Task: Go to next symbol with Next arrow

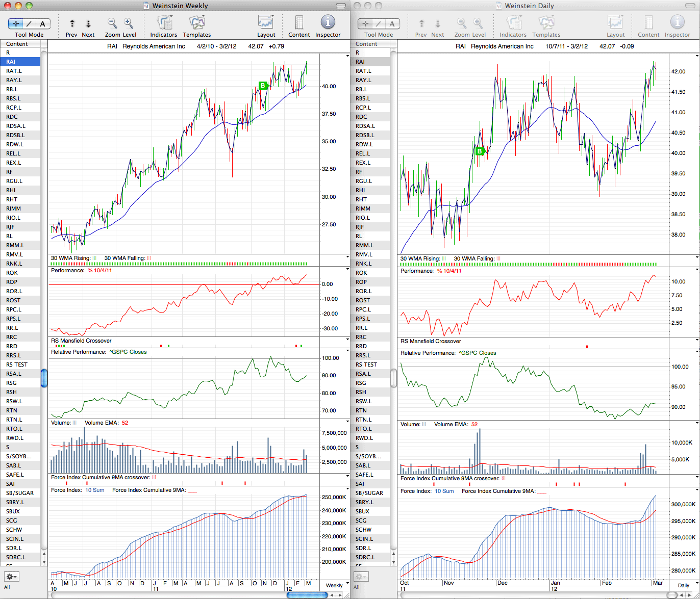Action: pos(88,23)
